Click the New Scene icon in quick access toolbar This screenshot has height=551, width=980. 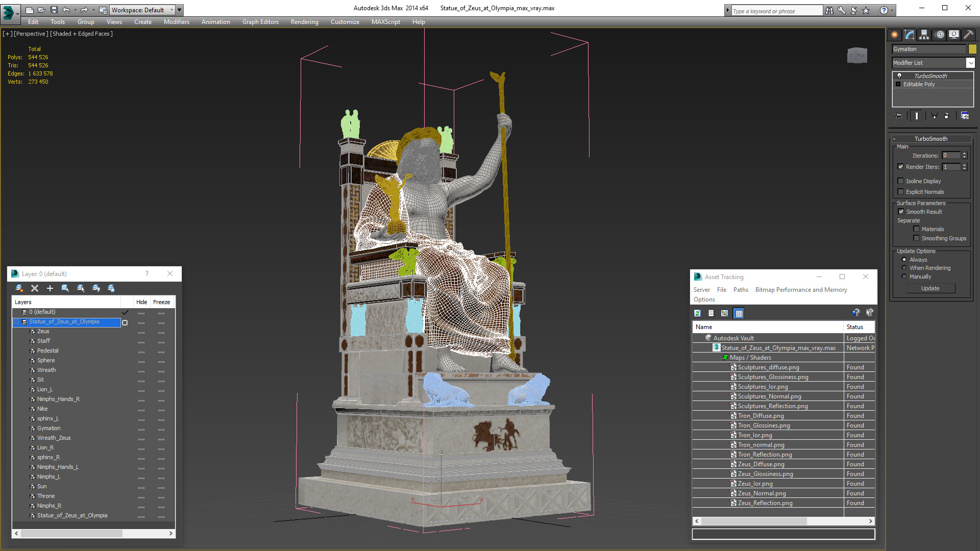30,10
